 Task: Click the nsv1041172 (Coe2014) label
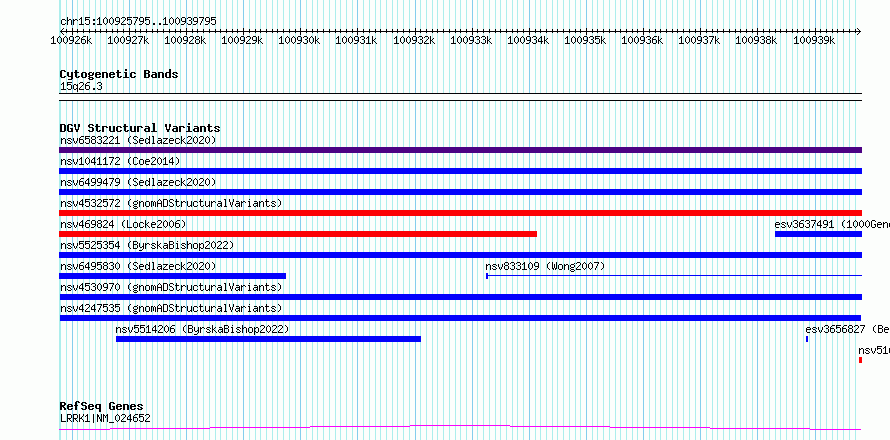pos(120,161)
